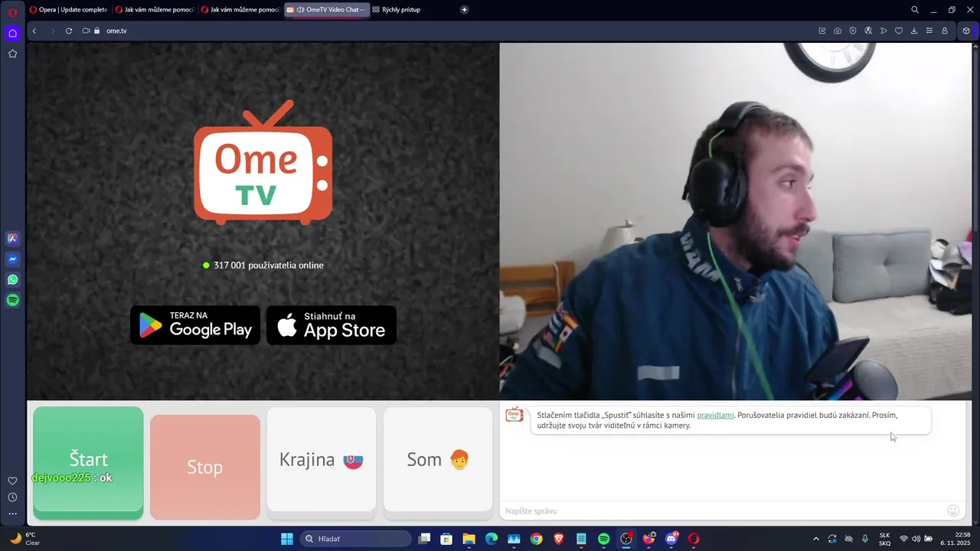Open Chrome from taskbar

point(536,539)
